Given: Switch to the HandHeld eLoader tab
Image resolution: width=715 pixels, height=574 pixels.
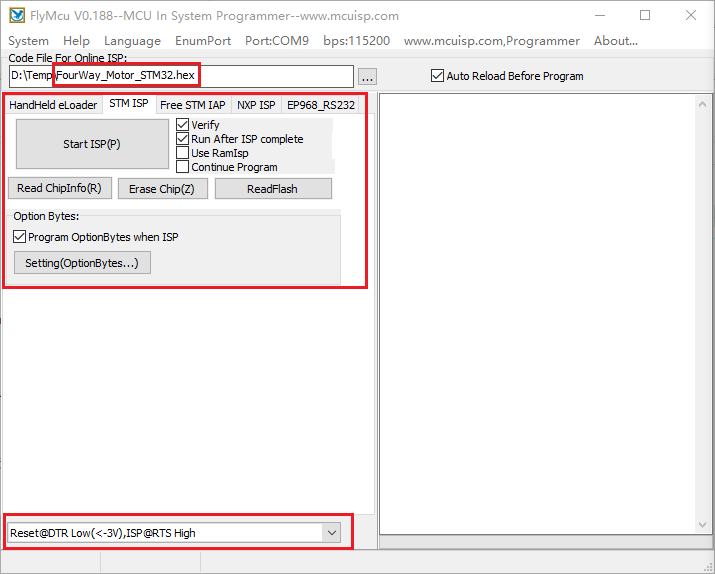Looking at the screenshot, I should pyautogui.click(x=53, y=105).
